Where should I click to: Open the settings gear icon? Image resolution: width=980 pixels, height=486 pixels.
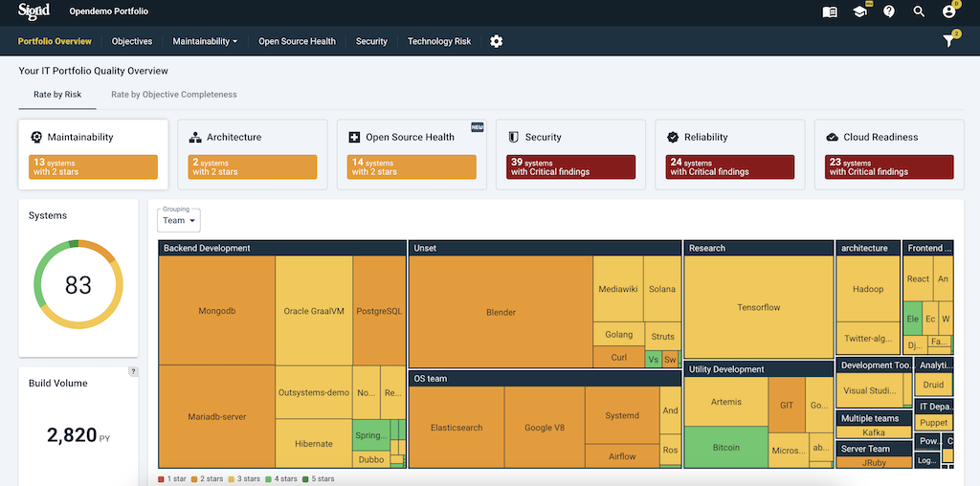click(497, 41)
